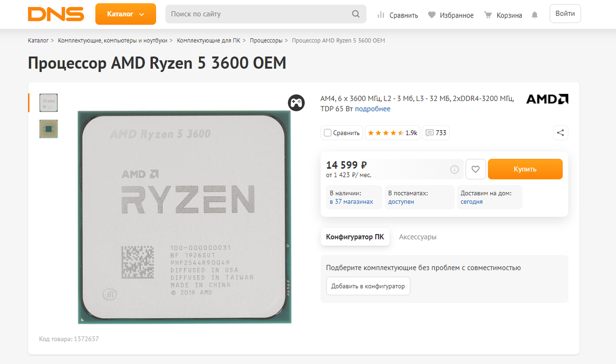The height and width of the screenshot is (364, 616).
Task: Go to Комплектующие, компьютеры и ноутбуки breadcrumb
Action: [113, 41]
